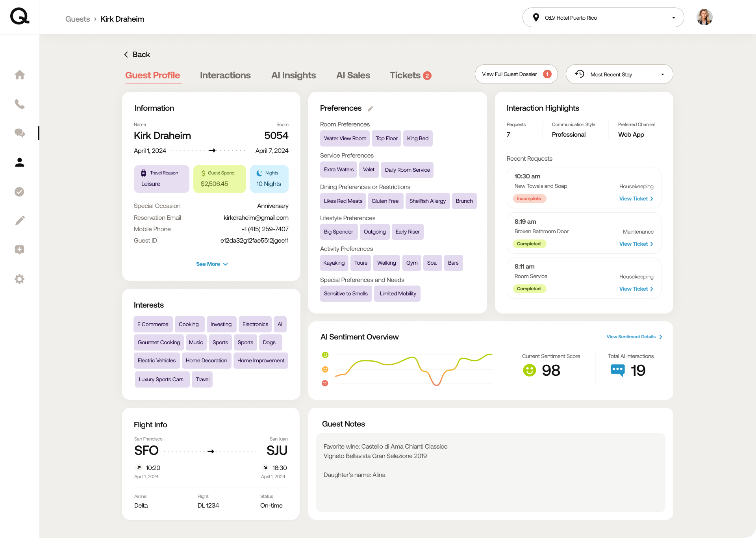This screenshot has height=538, width=756.
Task: Click the user profile avatar
Action: click(x=704, y=18)
